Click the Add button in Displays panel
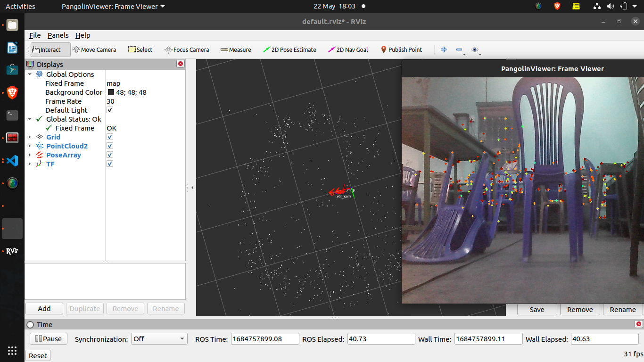644x362 pixels. pos(44,308)
